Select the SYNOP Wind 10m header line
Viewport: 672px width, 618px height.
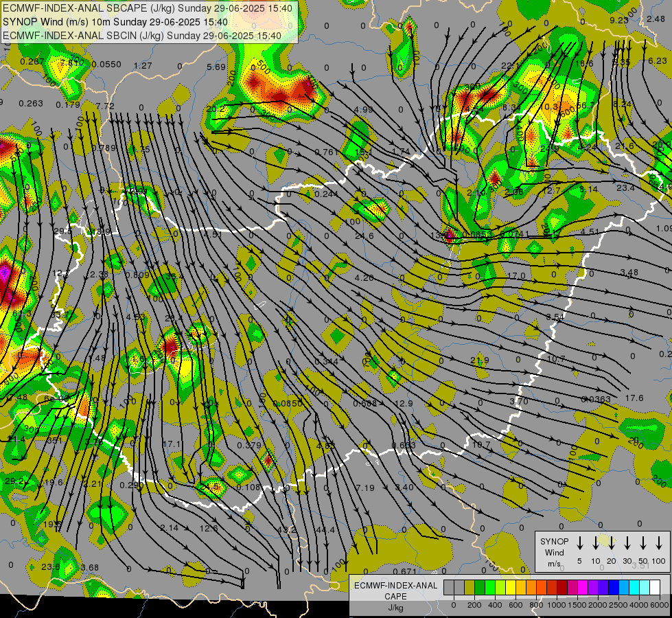click(115, 22)
